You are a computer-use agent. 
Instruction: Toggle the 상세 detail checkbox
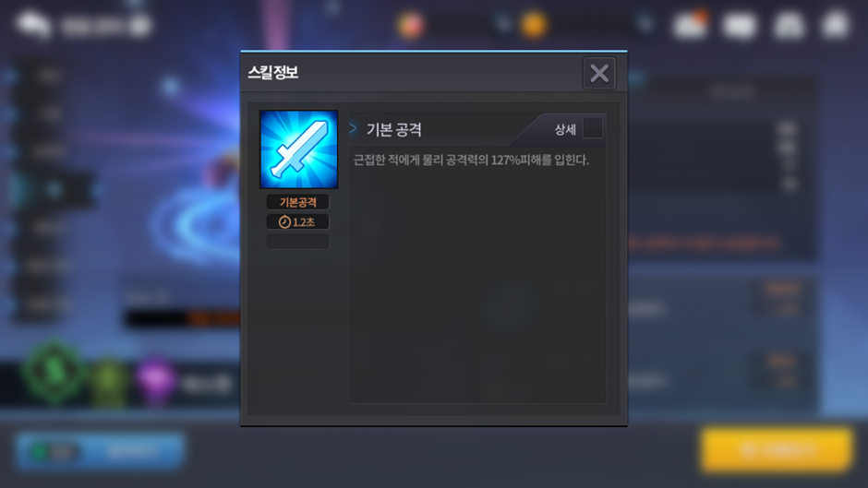pos(592,128)
